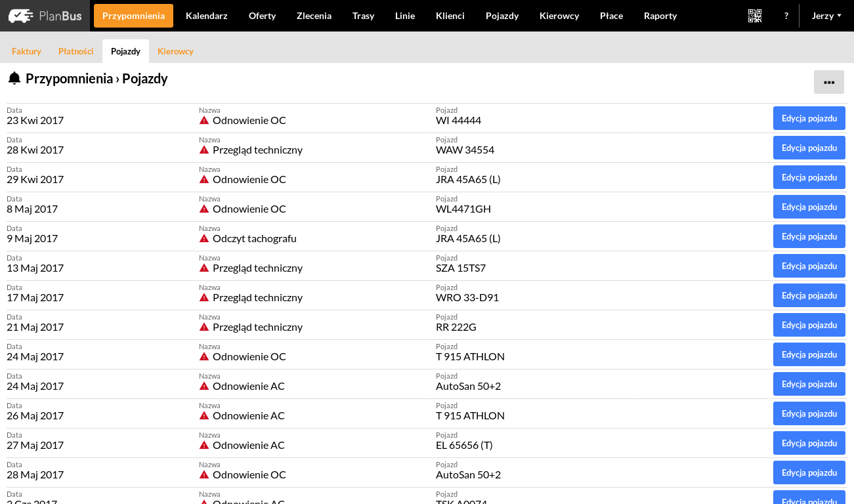This screenshot has height=504, width=854.
Task: Click warning icon next to Odczyt tachografu
Action: 204,238
